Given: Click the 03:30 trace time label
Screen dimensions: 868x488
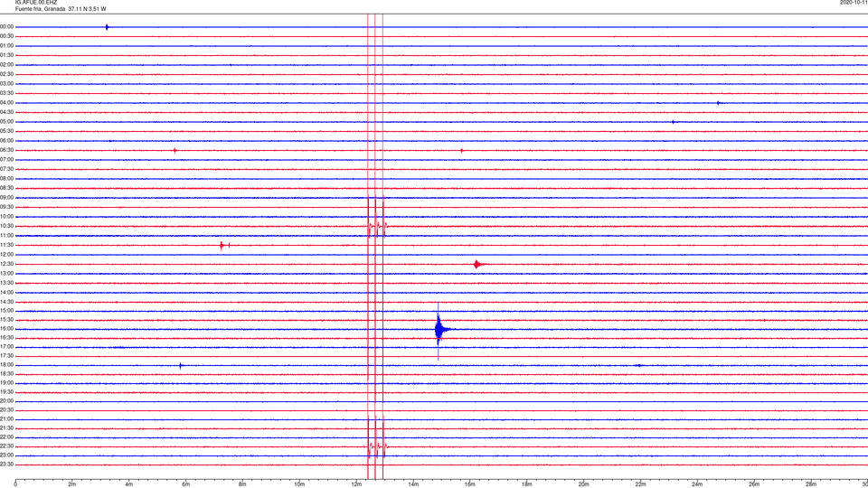Looking at the screenshot, I should (x=7, y=93).
